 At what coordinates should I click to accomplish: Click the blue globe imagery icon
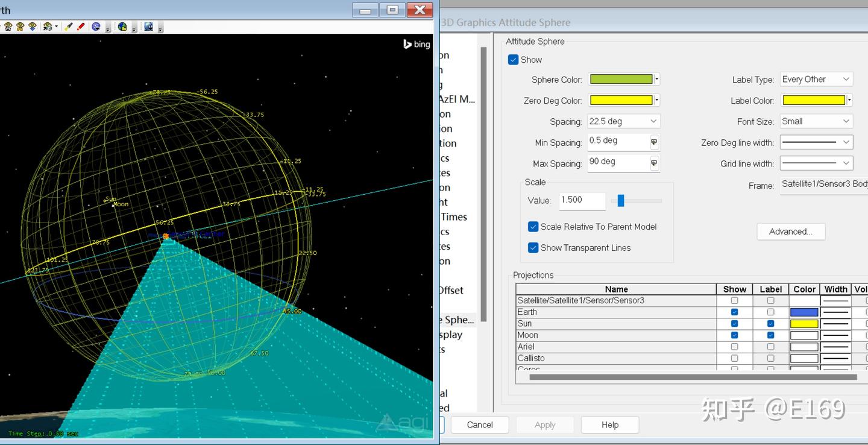tap(148, 27)
